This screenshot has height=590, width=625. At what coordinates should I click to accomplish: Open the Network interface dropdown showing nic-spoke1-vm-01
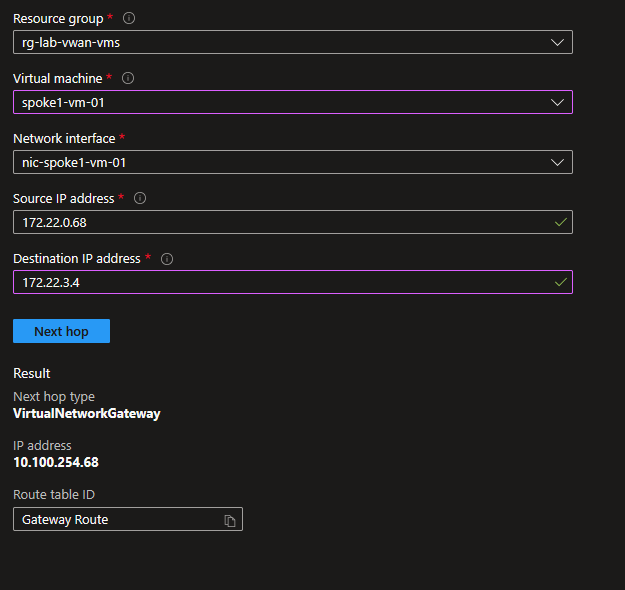click(292, 162)
